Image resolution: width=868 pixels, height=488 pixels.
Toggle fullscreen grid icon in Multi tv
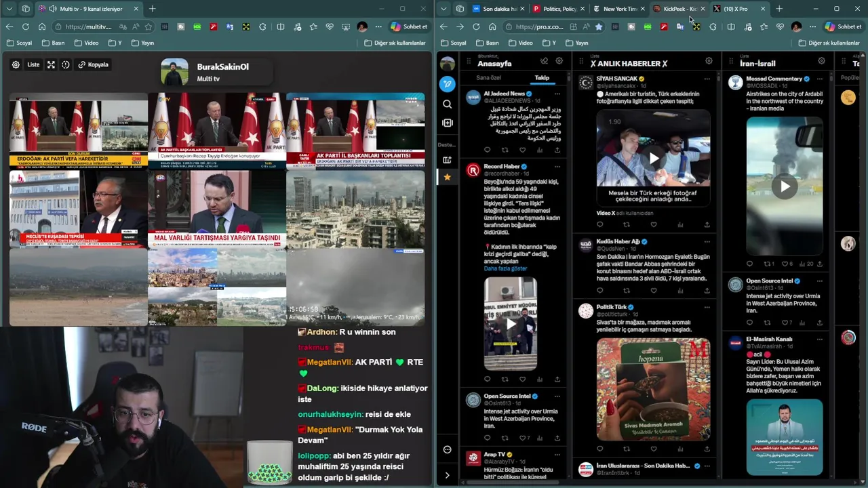click(x=51, y=64)
